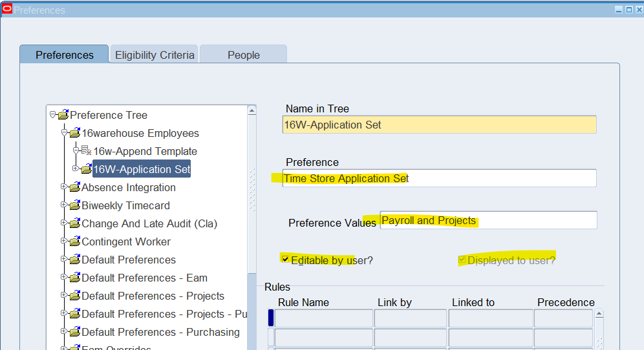The width and height of the screenshot is (644, 350).
Task: Switch to the Eligibility Criteria tab
Action: [x=155, y=55]
